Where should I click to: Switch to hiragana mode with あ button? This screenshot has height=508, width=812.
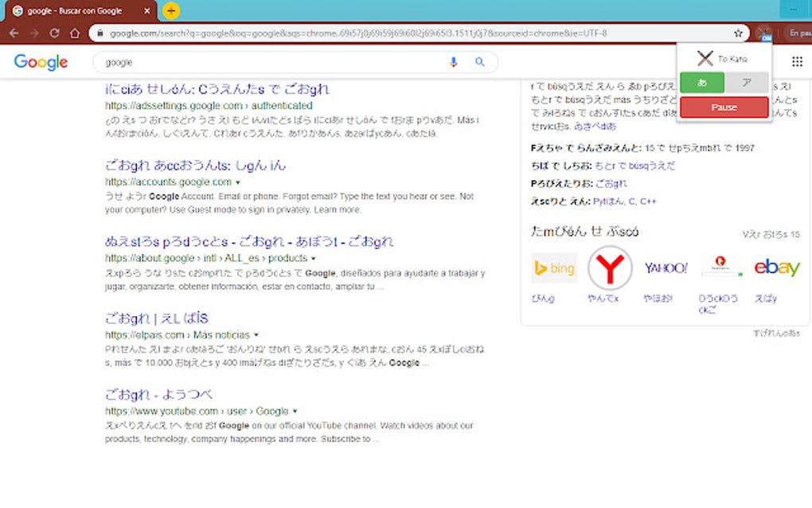701,83
